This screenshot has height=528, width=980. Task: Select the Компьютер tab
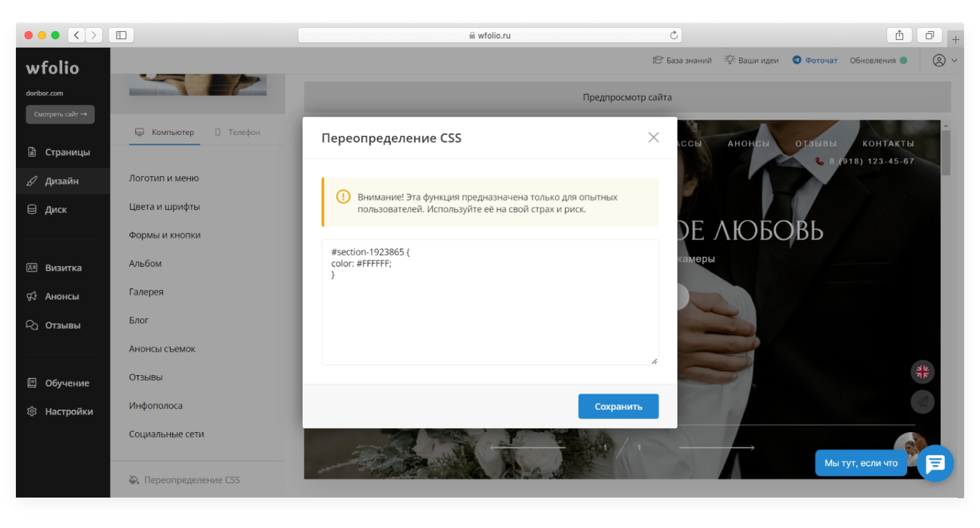coord(165,132)
